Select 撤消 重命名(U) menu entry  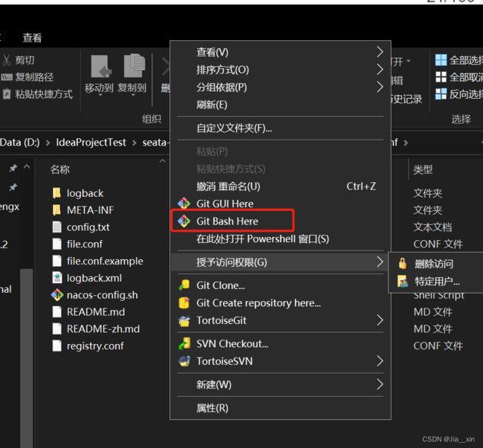(279, 186)
